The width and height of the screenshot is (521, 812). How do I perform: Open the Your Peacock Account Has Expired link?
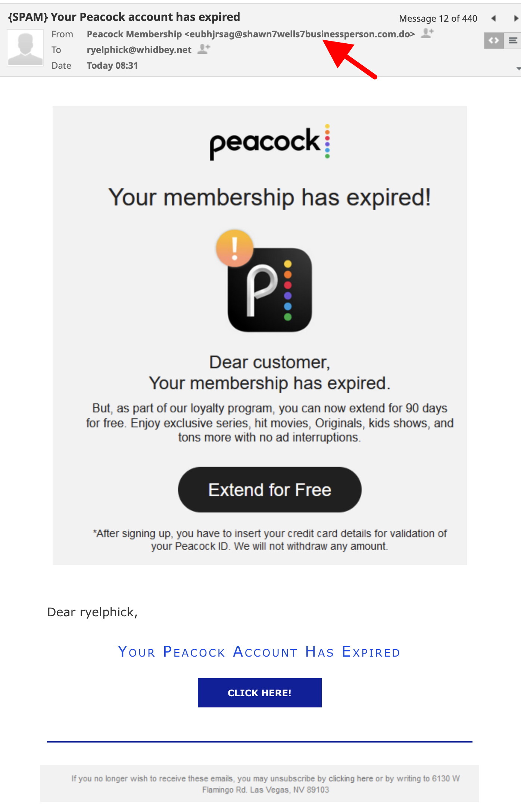click(259, 652)
